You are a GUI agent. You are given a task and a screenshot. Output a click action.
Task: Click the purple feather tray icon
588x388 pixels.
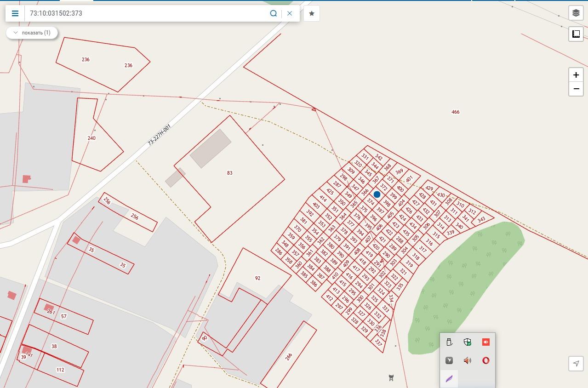449,379
